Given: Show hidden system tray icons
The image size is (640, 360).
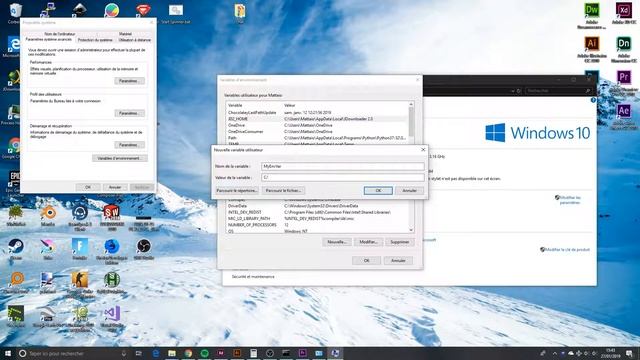Looking at the screenshot, I should [x=554, y=353].
